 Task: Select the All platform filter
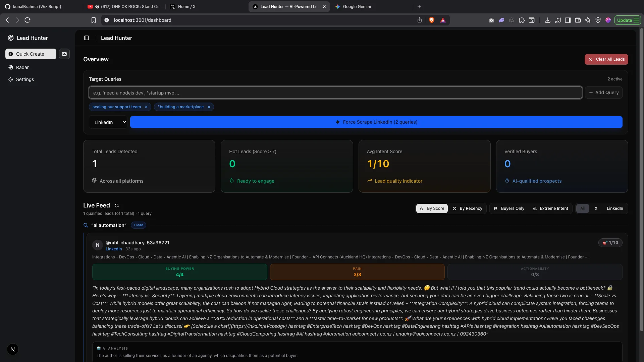583,208
